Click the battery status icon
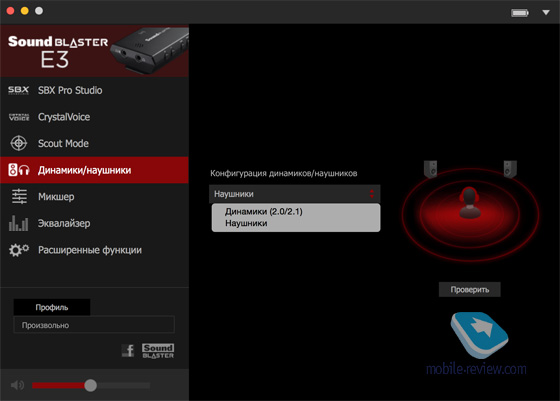560x401 pixels. [x=520, y=13]
